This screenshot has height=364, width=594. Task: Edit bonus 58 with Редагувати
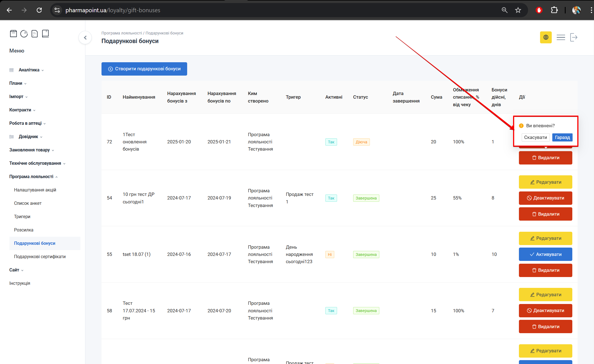(545, 295)
